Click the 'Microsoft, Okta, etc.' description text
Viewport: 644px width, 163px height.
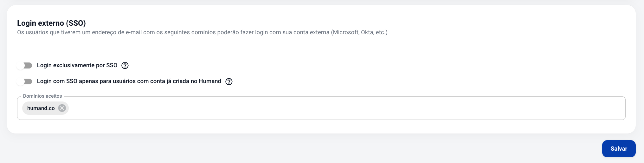point(359,32)
